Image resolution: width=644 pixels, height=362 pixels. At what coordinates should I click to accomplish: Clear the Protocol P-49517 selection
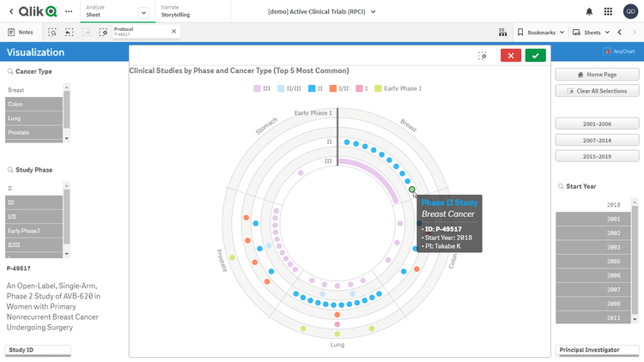(x=173, y=32)
